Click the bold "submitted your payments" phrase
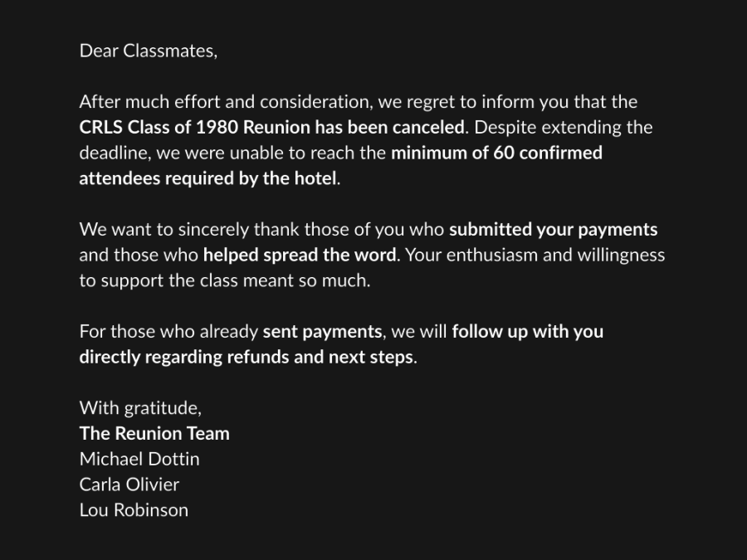Viewport: 747px width, 560px height. pyautogui.click(x=553, y=230)
